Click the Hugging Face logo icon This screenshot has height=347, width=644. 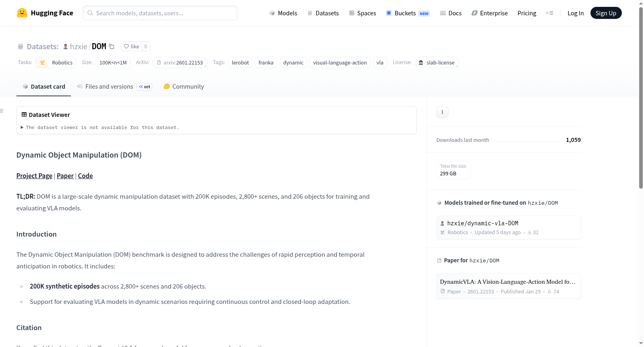pyautogui.click(x=22, y=13)
